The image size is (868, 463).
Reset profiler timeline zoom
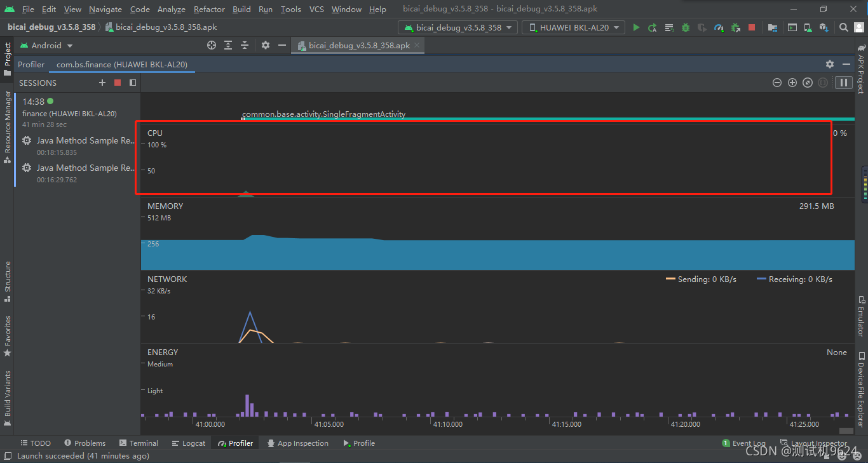808,83
